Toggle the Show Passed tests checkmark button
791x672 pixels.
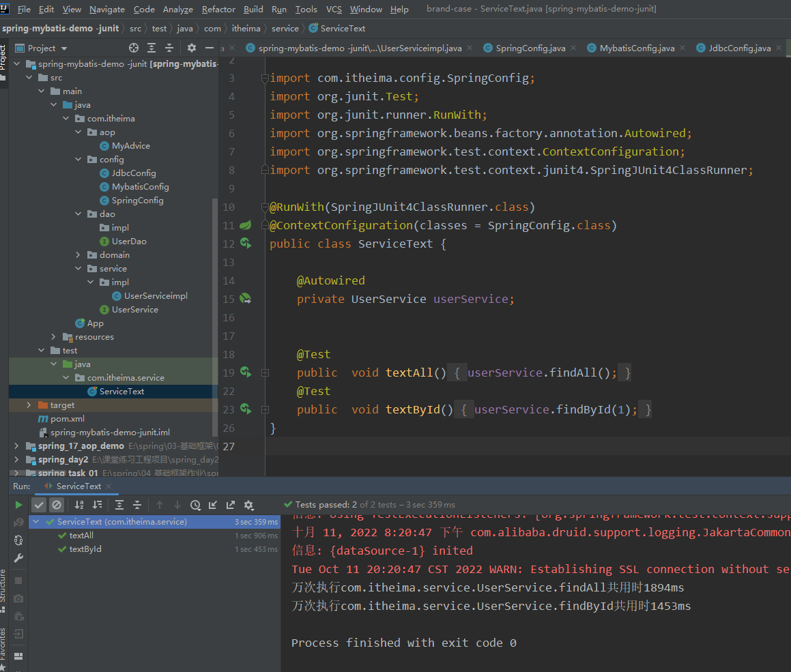[39, 505]
